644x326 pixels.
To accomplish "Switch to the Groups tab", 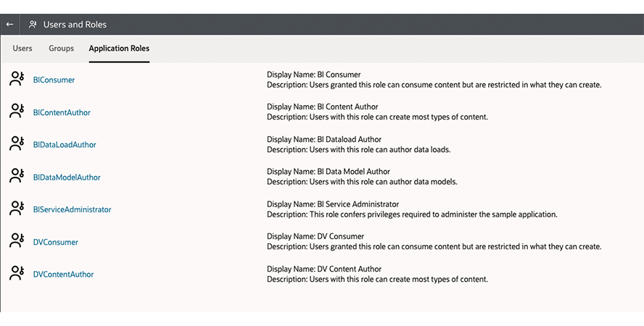I will tap(61, 49).
